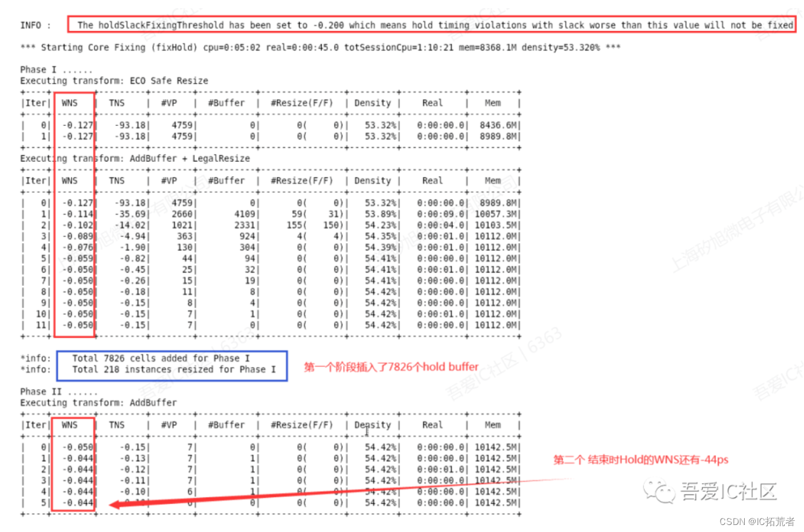Click the #VP value 1021
The height and width of the screenshot is (532, 804).
point(182,226)
